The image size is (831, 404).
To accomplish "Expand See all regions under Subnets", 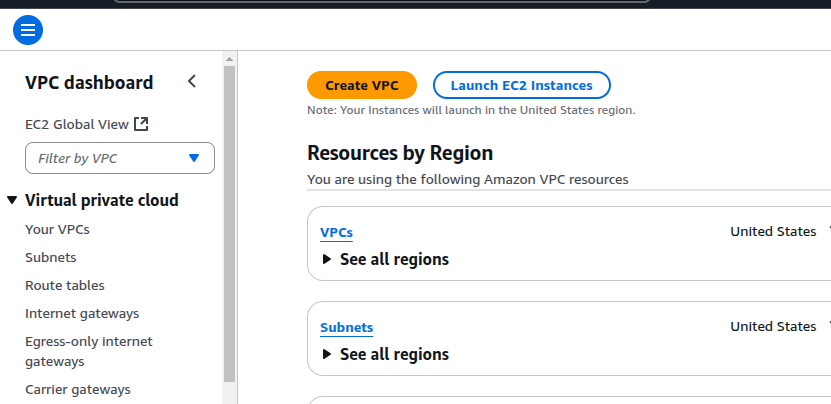I will tap(326, 354).
